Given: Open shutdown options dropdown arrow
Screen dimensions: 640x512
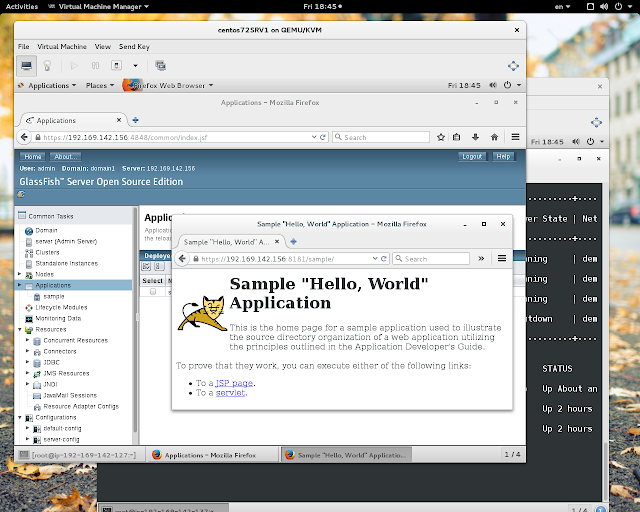Looking at the screenshot, I should point(136,66).
